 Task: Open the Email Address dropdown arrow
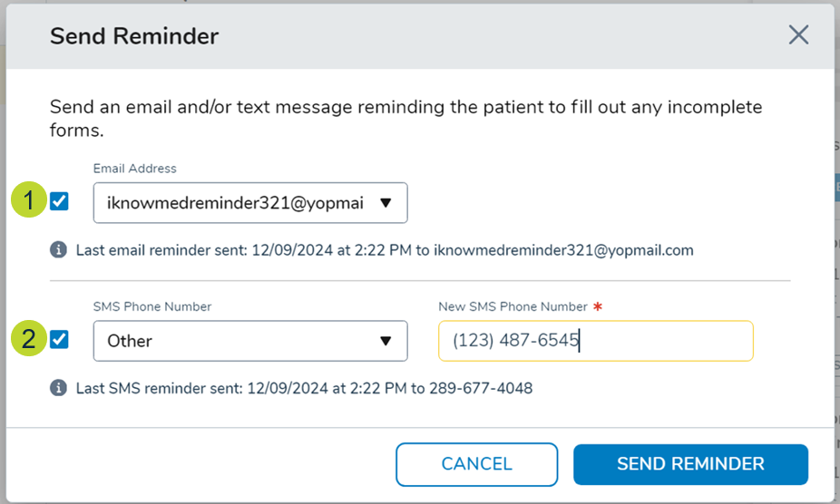pos(386,203)
